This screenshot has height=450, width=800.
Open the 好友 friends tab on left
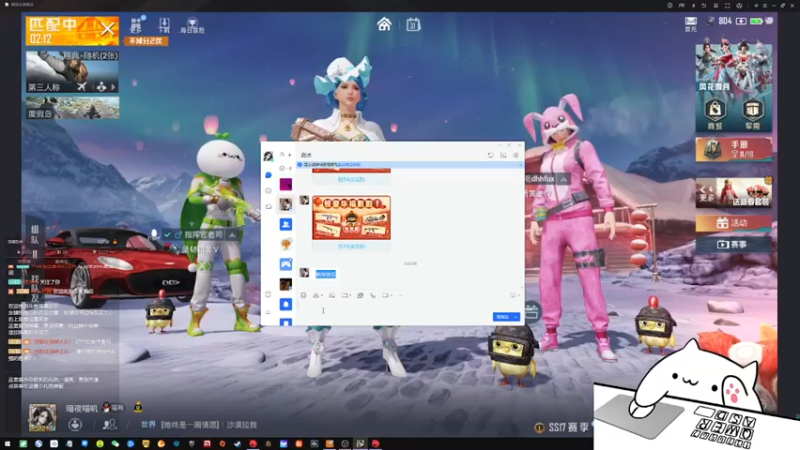pyautogui.click(x=35, y=289)
